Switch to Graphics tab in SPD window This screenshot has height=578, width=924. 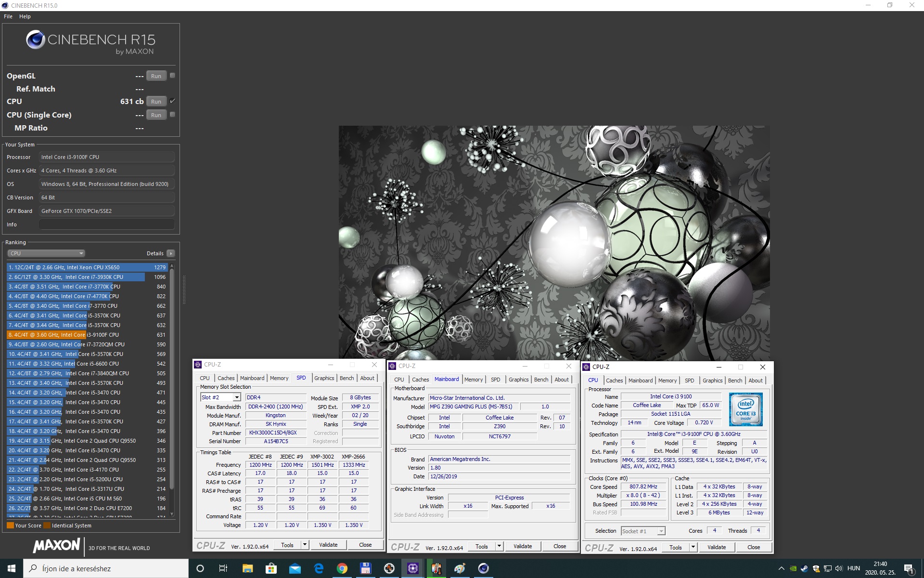324,378
